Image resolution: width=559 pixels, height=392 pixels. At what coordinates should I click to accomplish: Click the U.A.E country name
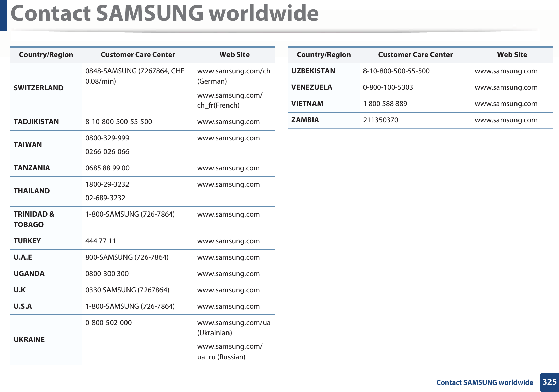tap(23, 257)
